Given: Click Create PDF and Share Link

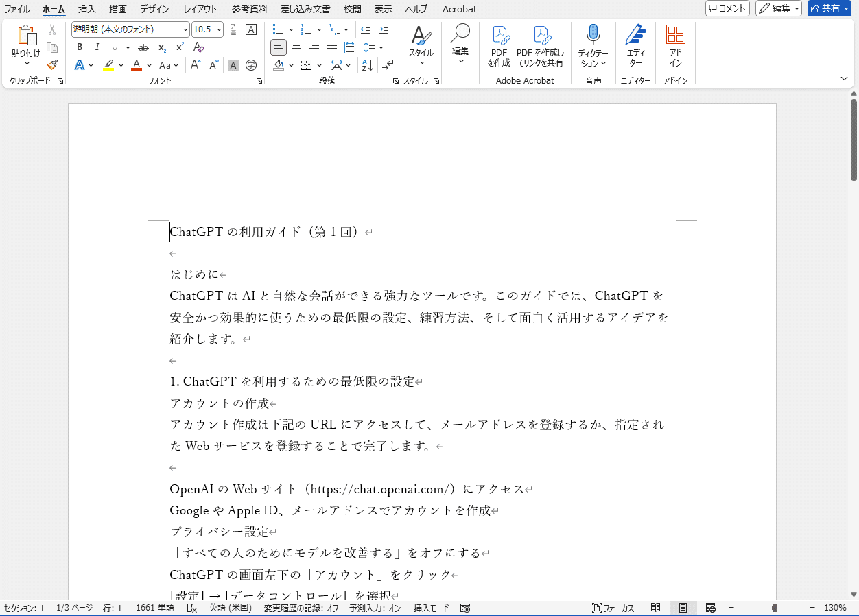Looking at the screenshot, I should (541, 47).
